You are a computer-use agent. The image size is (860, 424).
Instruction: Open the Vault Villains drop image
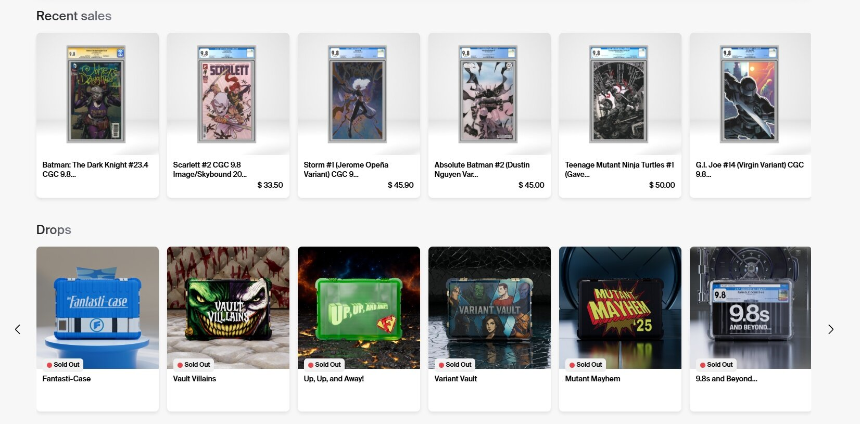(228, 308)
